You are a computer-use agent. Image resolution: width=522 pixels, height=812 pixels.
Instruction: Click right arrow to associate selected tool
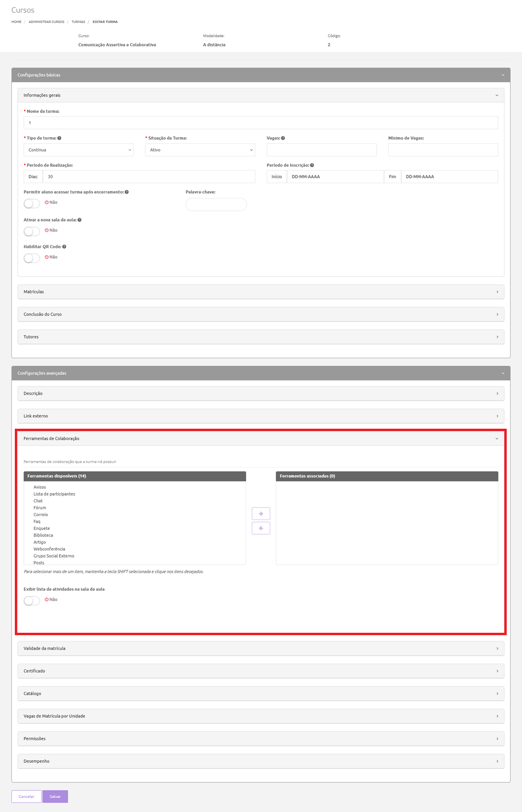pos(261,514)
